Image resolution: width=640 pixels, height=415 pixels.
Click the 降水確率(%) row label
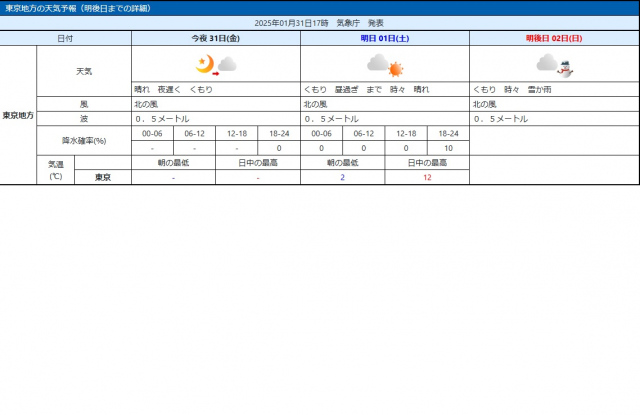point(84,140)
